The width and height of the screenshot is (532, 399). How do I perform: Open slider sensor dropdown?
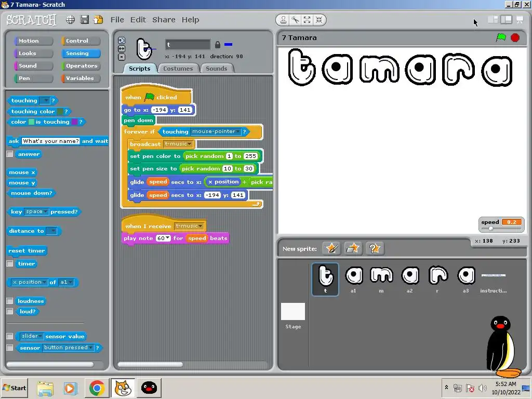point(32,336)
